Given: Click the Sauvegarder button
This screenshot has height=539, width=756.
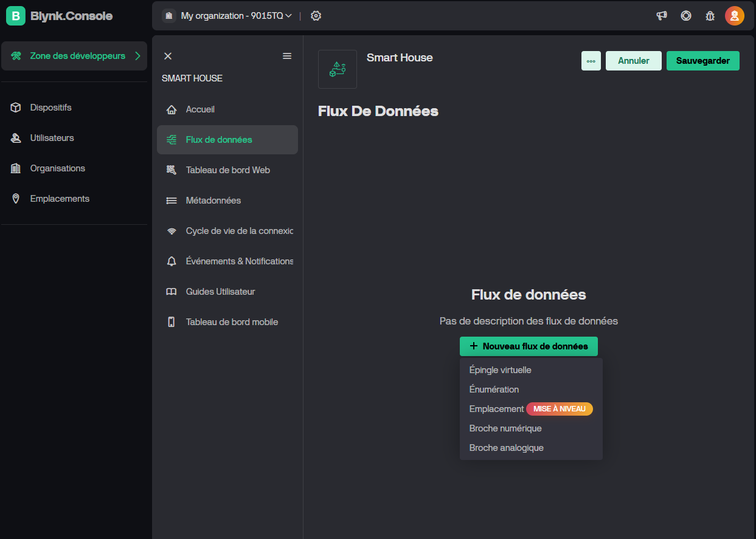Looking at the screenshot, I should pyautogui.click(x=703, y=61).
